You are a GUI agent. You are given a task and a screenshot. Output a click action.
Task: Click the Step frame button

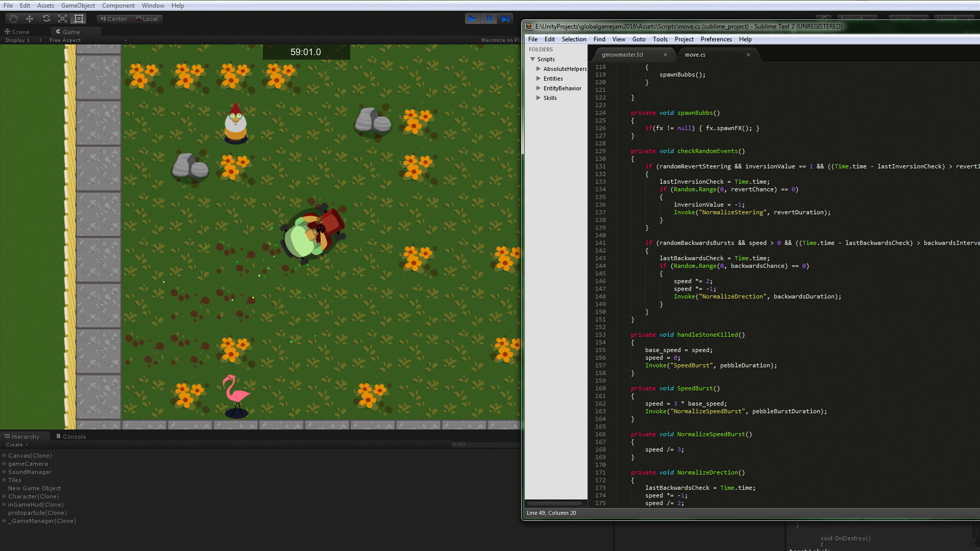(x=505, y=19)
